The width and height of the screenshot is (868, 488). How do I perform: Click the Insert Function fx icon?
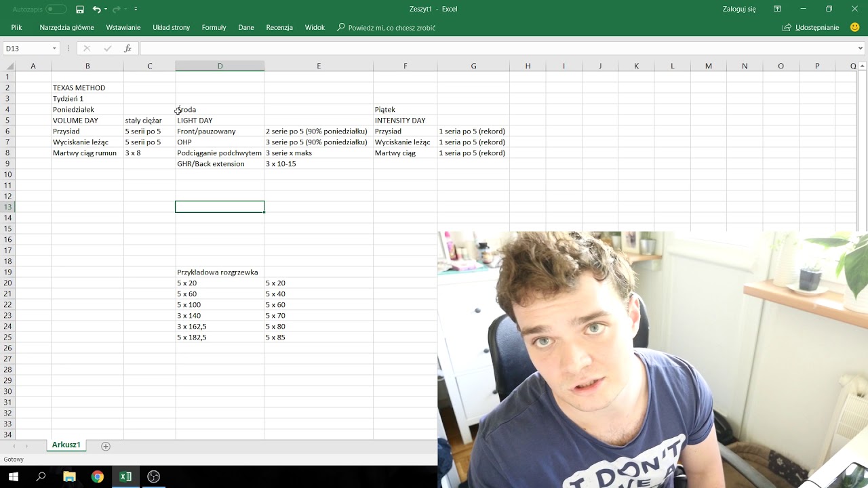(127, 49)
